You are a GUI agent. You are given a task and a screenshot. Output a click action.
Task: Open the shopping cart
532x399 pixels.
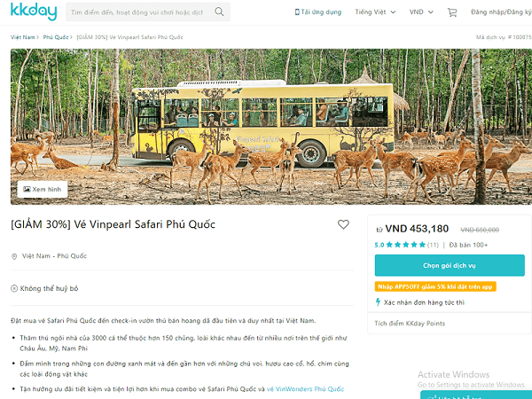pyautogui.click(x=452, y=13)
